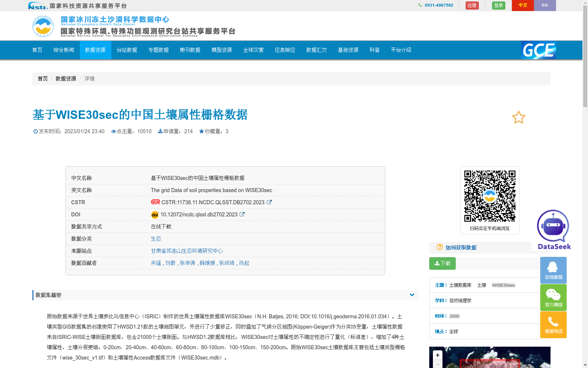588x368 pixels.
Task: Click the 如何获取数据 help link
Action: [461, 248]
